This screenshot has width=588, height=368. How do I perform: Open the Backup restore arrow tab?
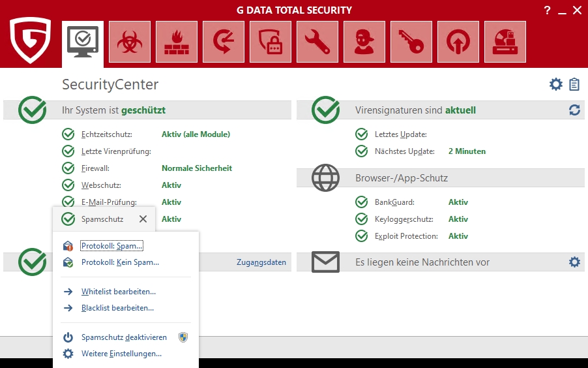(x=224, y=42)
